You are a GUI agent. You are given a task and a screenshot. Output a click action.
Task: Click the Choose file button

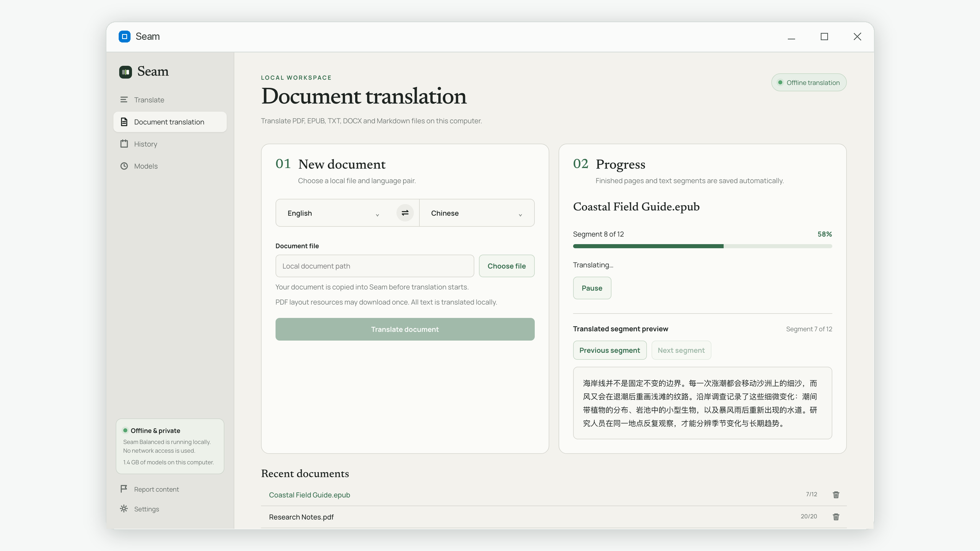[x=506, y=266]
